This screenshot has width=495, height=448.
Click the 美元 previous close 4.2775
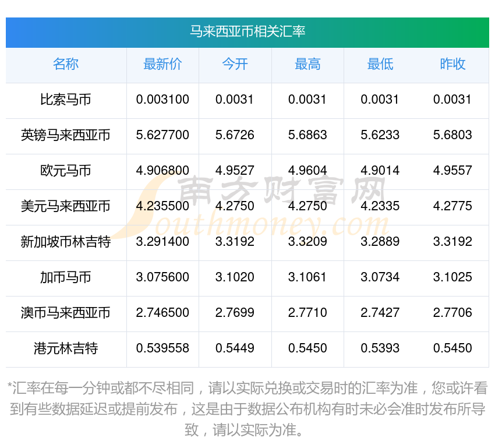click(x=452, y=206)
